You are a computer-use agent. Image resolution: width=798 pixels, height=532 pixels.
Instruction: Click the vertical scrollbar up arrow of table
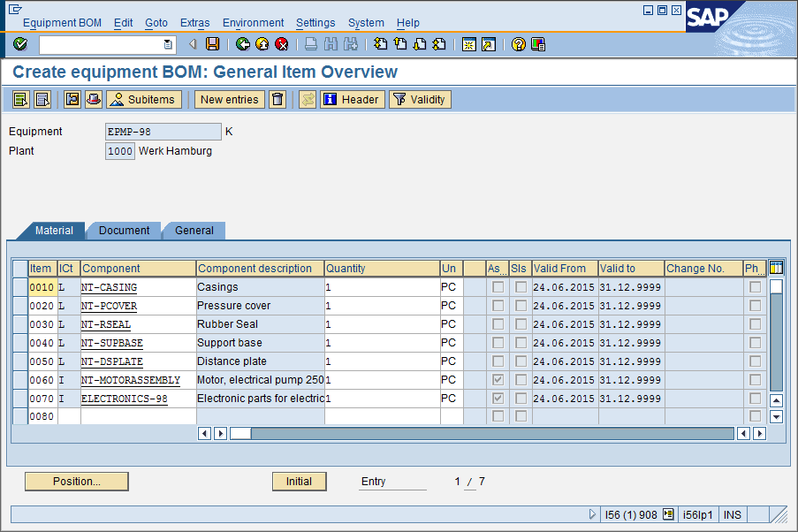(776, 400)
